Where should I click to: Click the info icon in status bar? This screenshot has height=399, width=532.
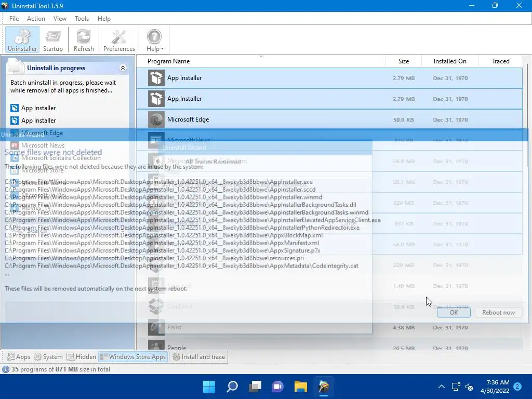(x=5, y=369)
